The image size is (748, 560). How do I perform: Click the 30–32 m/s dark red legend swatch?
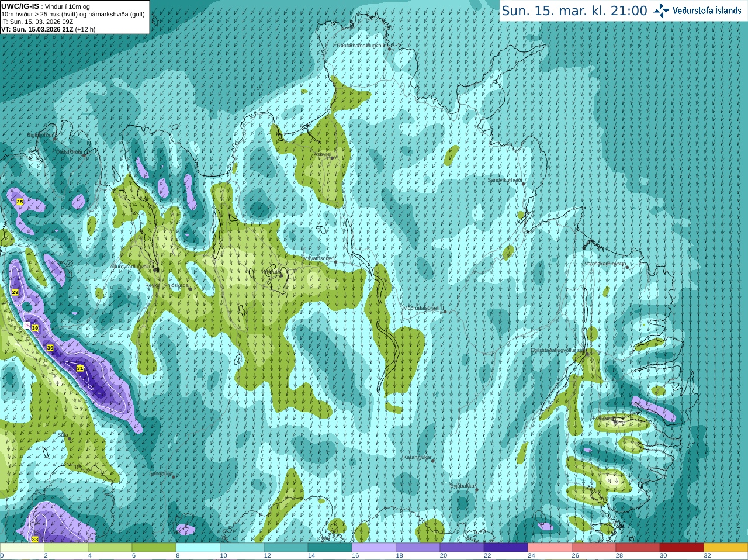pyautogui.click(x=681, y=548)
